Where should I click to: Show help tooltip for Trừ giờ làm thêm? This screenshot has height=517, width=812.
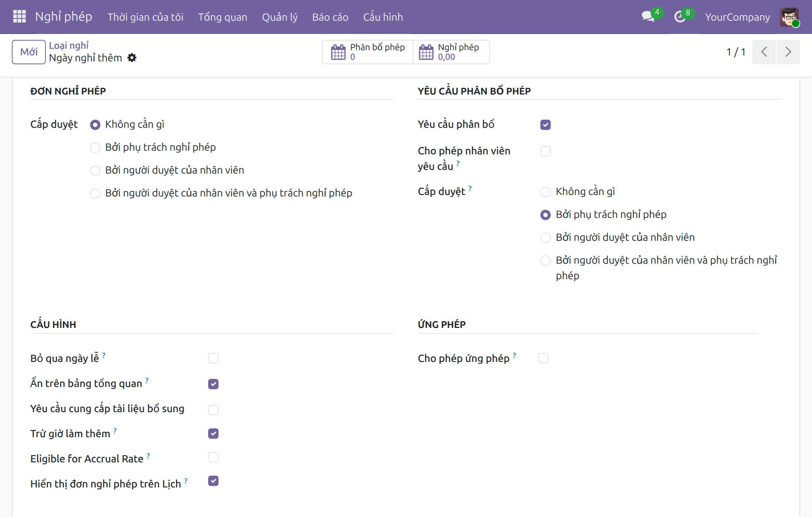coord(115,431)
